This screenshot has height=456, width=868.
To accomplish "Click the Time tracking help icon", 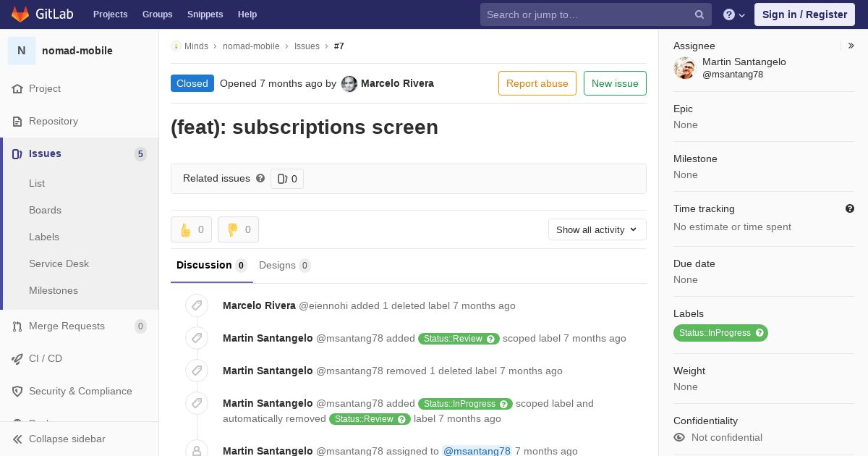I will [850, 208].
